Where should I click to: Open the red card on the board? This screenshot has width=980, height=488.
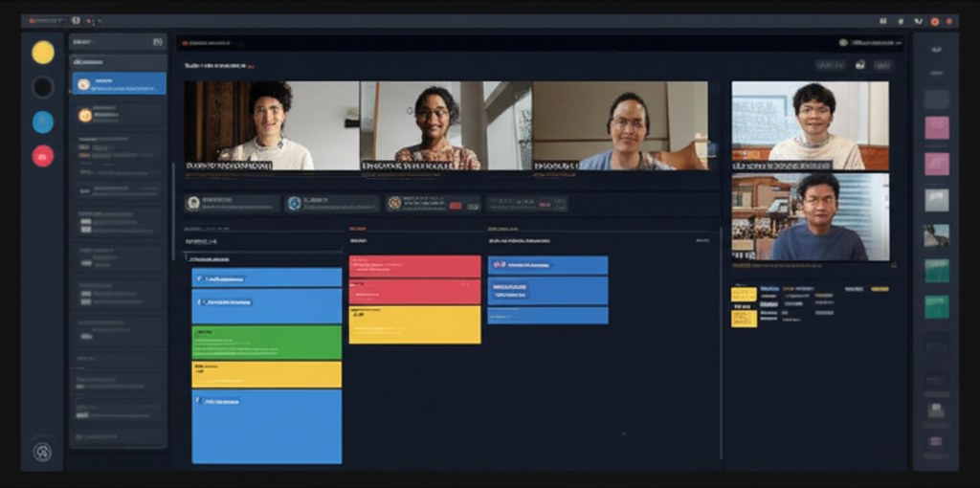[x=414, y=266]
